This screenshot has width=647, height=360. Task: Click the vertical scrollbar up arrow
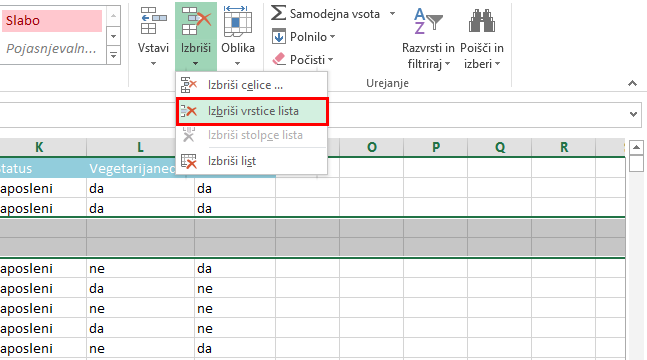pos(636,147)
